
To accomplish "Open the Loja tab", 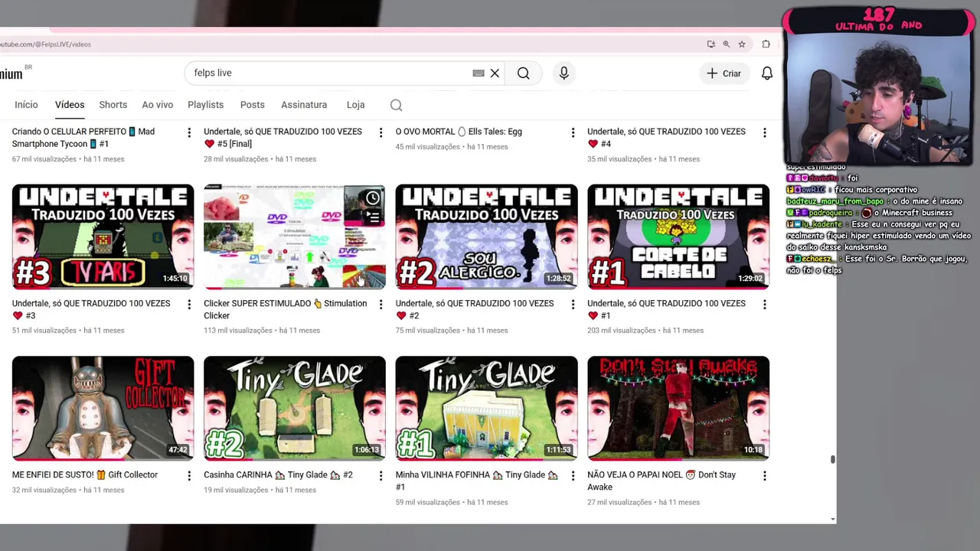I will tap(355, 105).
